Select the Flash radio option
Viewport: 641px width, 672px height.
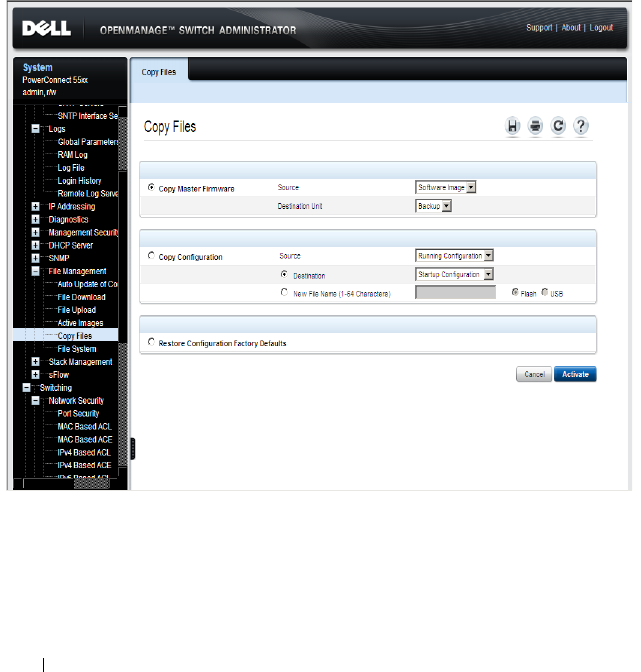(x=515, y=292)
